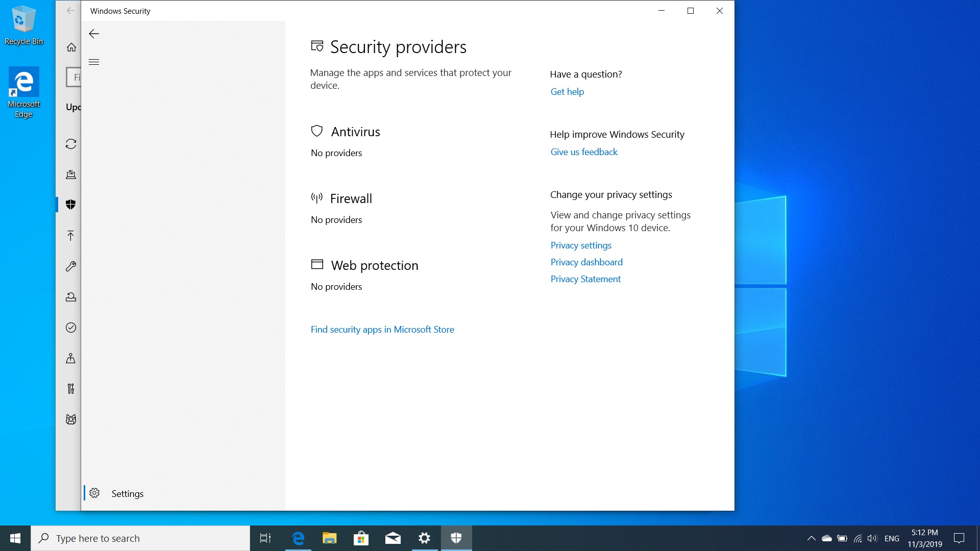The image size is (980, 551).
Task: Close the Windows Security window
Action: [720, 11]
